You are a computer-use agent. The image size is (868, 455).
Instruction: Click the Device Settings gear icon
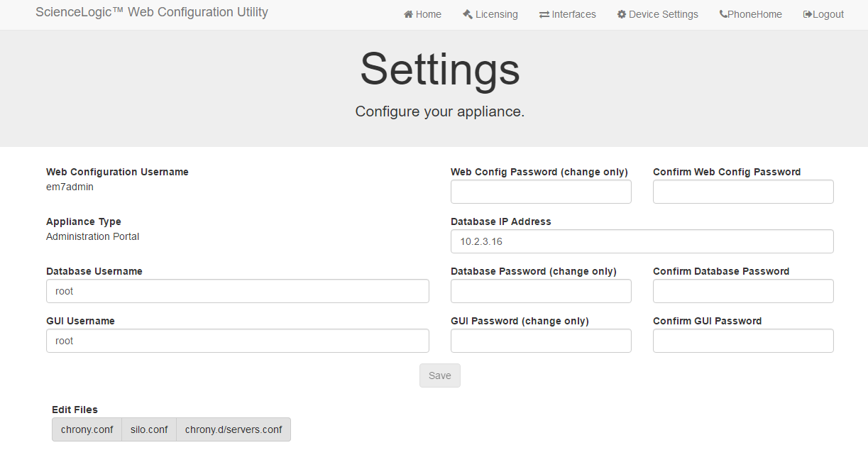tap(621, 14)
